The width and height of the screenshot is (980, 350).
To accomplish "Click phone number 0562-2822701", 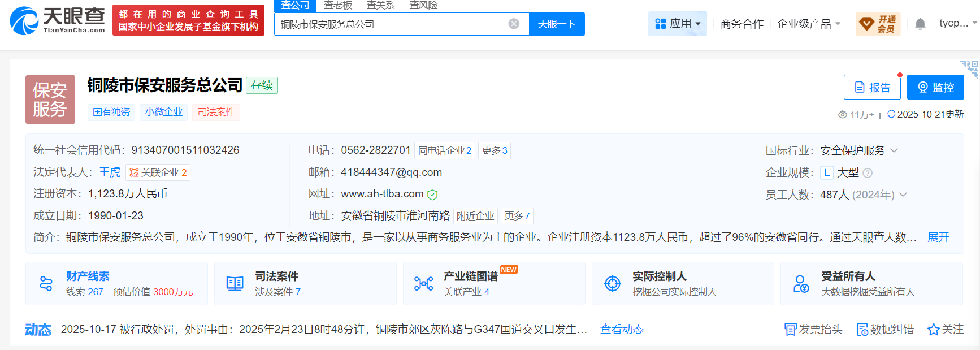I will tap(376, 150).
